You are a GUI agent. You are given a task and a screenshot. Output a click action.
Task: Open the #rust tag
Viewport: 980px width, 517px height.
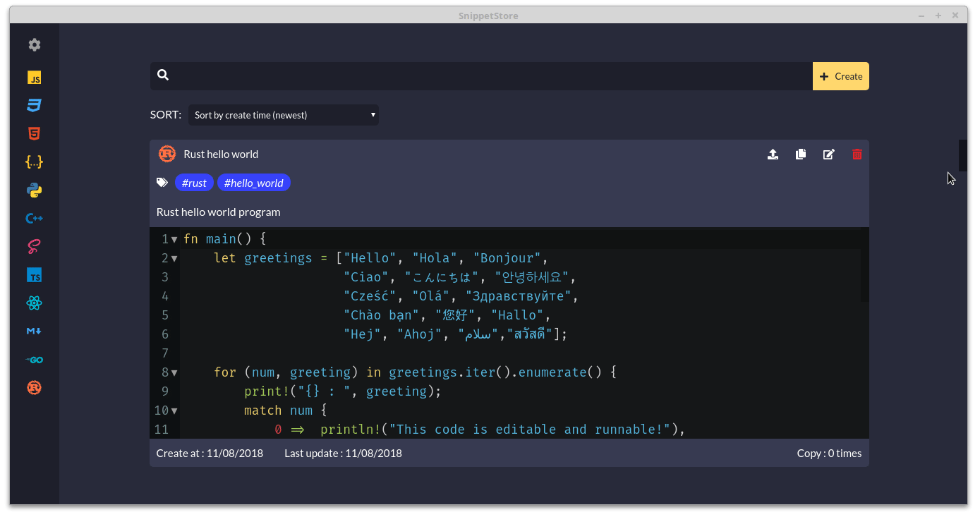point(194,183)
